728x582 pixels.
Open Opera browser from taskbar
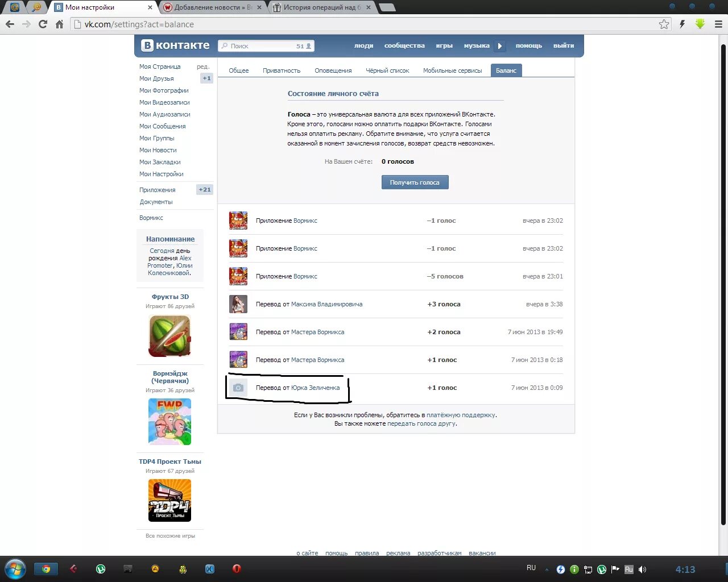(237, 568)
